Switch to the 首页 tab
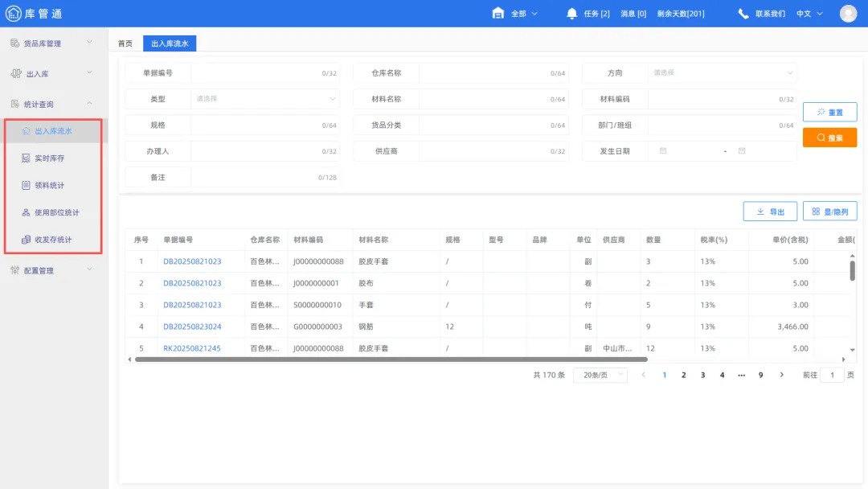The width and height of the screenshot is (868, 489). [x=125, y=43]
